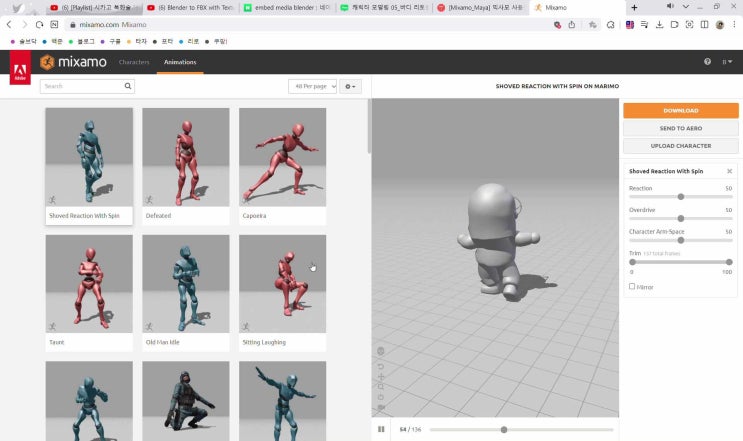This screenshot has width=743, height=441.
Task: Select the Defeated animation thumbnail
Action: [x=186, y=157]
